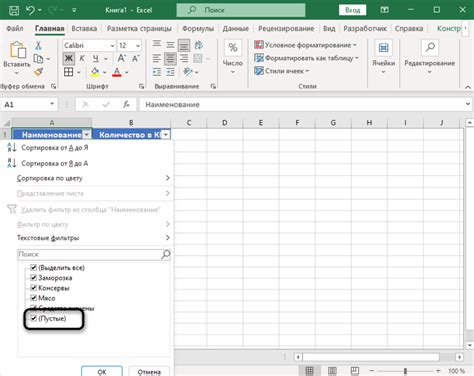Viewport: 474px width, 376px height.
Task: Select Сортировка от А до Я
Action: pyautogui.click(x=55, y=147)
